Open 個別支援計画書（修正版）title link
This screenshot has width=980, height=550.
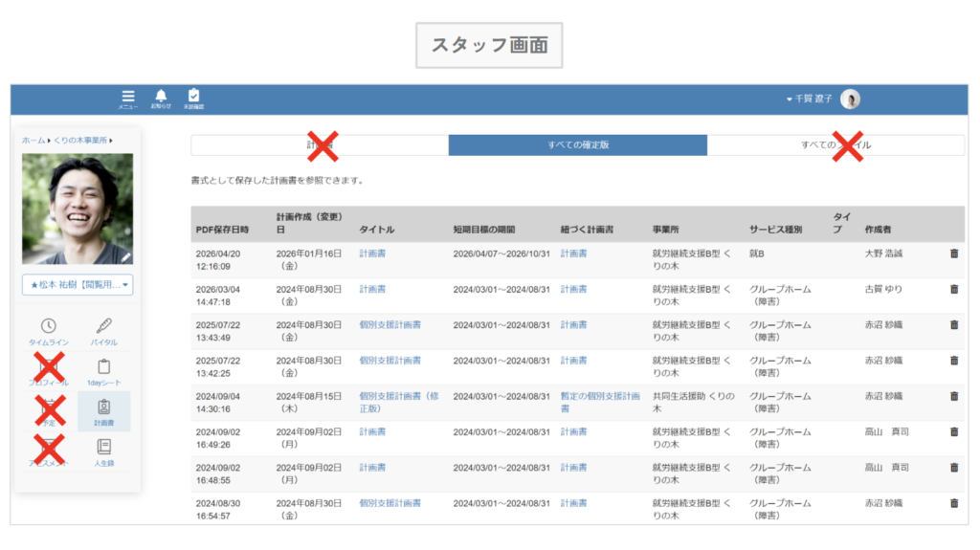[399, 403]
